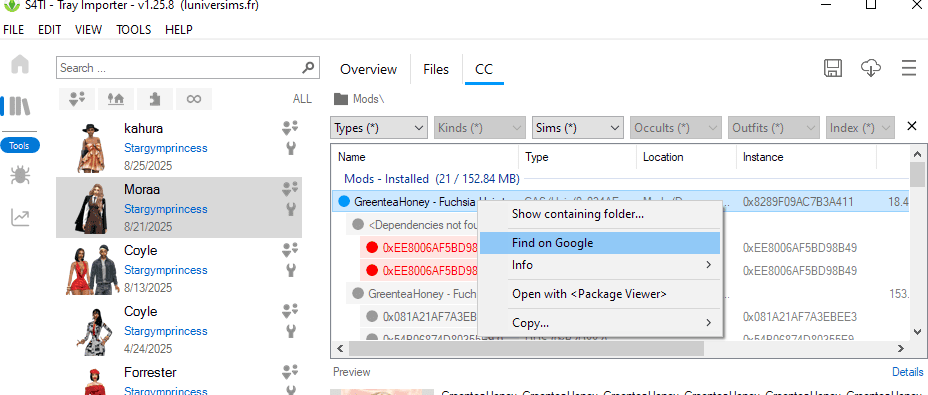This screenshot has height=395, width=928.
Task: Expand the Info submenu
Action: [600, 265]
